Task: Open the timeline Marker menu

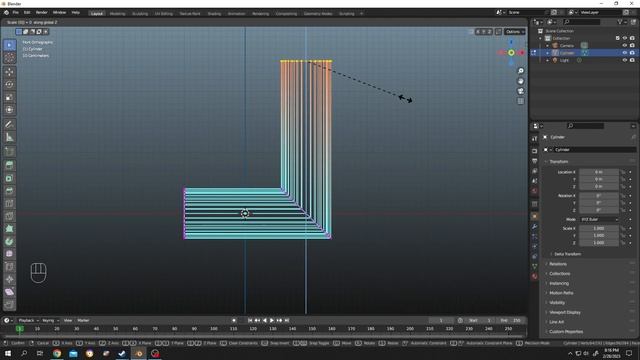Action: pyautogui.click(x=83, y=320)
